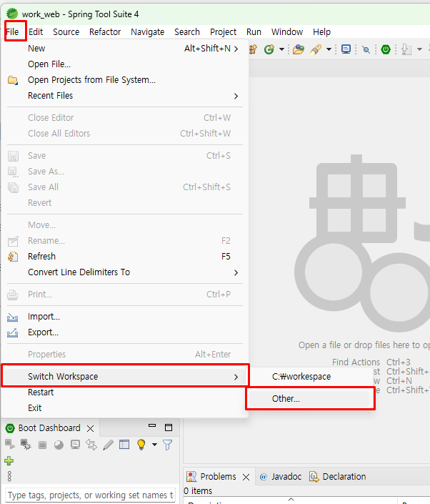The height and width of the screenshot is (504, 430).
Task: Click the Open Type folder icon
Action: 299,49
